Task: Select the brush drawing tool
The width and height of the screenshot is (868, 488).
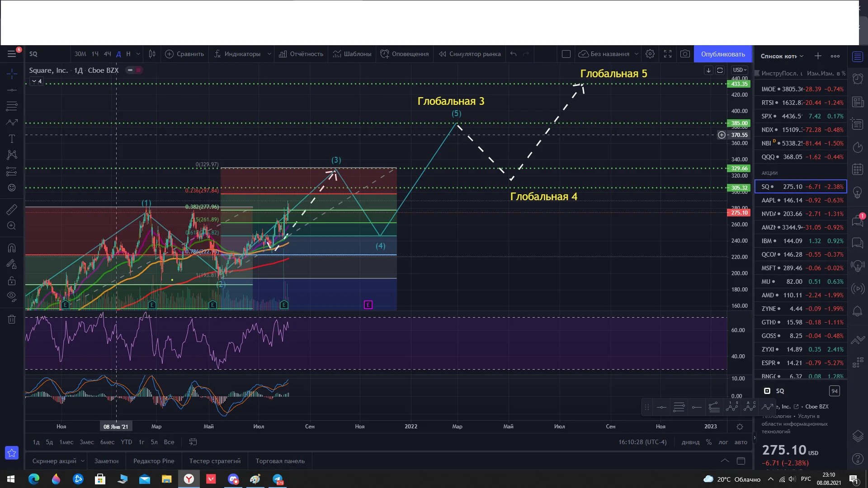Action: click(x=12, y=122)
